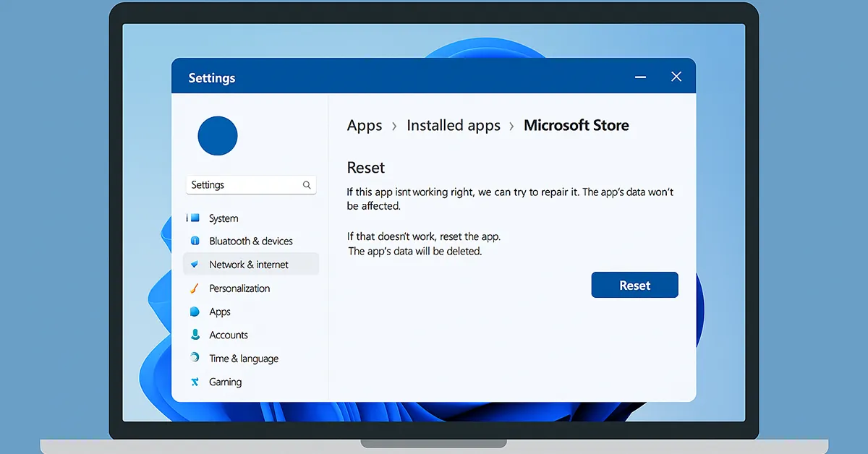Select the Time & language label
The width and height of the screenshot is (868, 454).
[x=244, y=359]
